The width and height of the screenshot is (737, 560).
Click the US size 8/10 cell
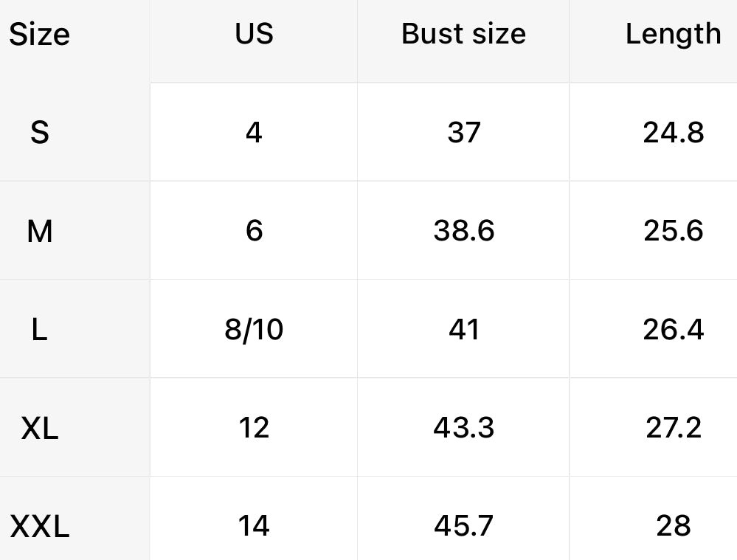pyautogui.click(x=254, y=330)
